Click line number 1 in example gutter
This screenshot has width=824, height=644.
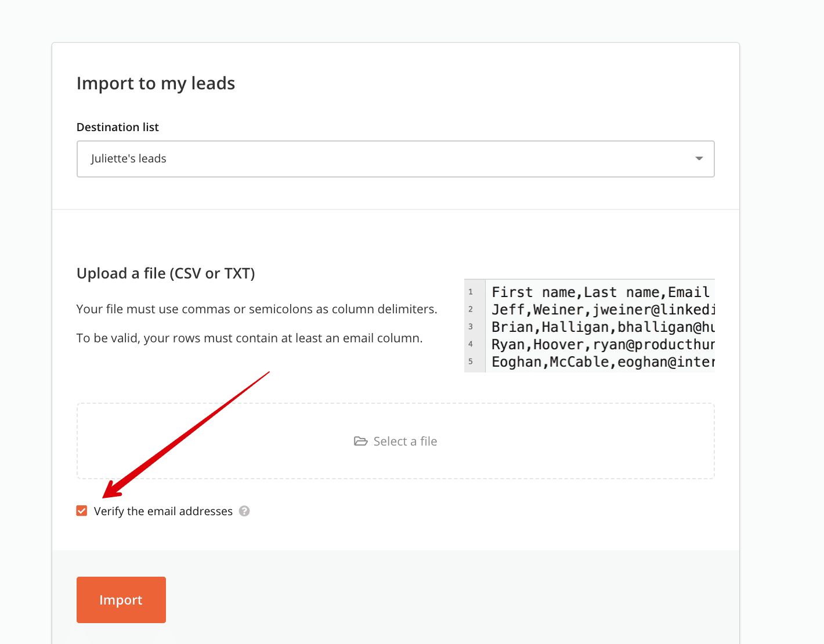point(471,292)
